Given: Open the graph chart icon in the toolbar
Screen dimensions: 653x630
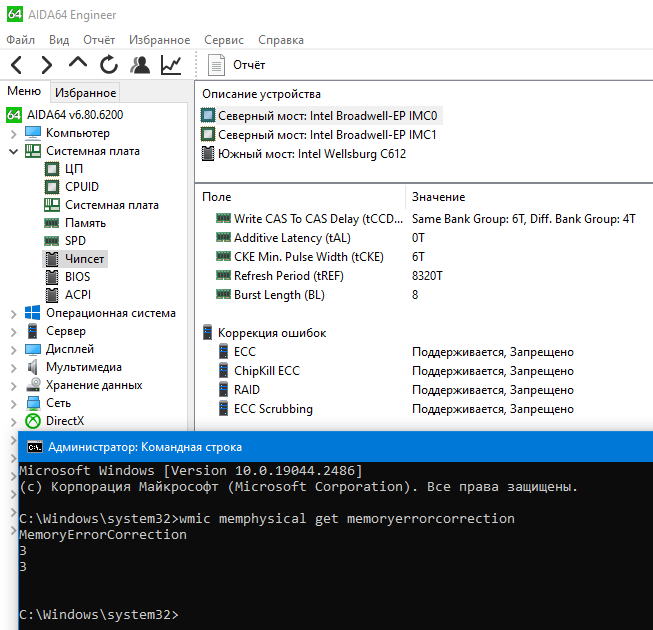Looking at the screenshot, I should tap(171, 65).
